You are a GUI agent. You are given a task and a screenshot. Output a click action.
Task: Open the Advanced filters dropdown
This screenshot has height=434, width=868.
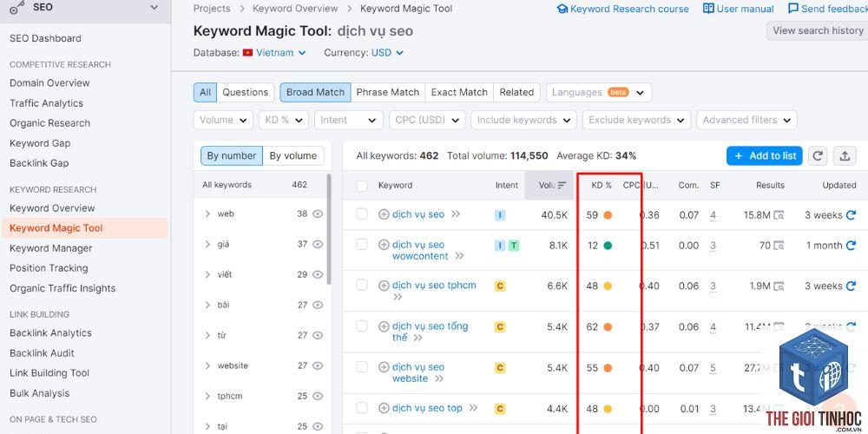pyautogui.click(x=746, y=120)
